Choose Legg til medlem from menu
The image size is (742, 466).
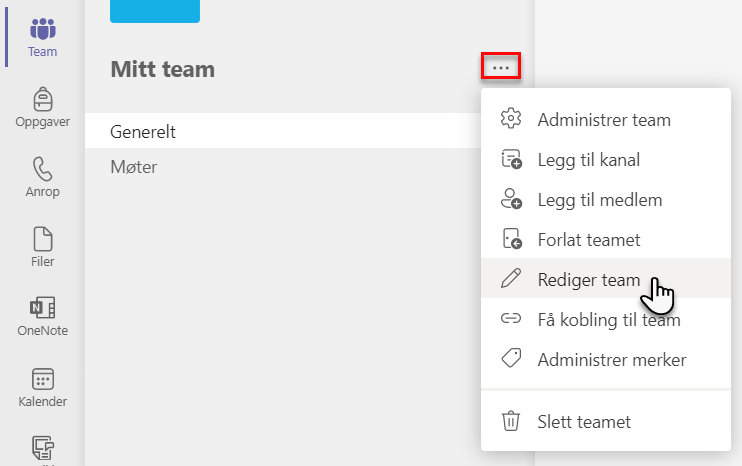pyautogui.click(x=606, y=200)
